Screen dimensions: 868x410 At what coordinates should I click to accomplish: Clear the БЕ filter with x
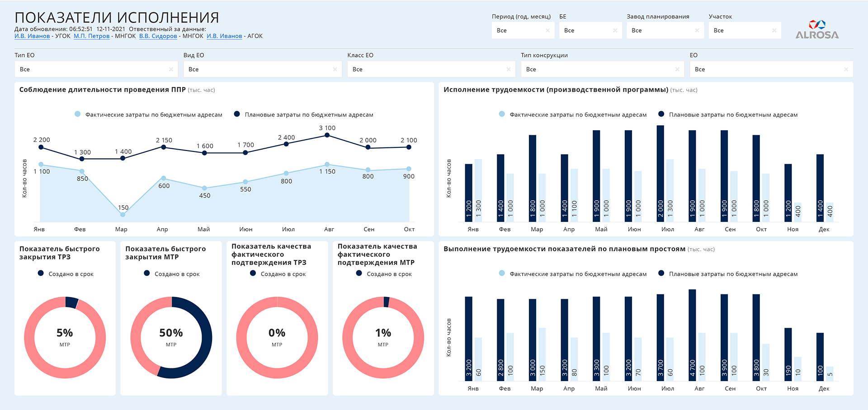[615, 31]
